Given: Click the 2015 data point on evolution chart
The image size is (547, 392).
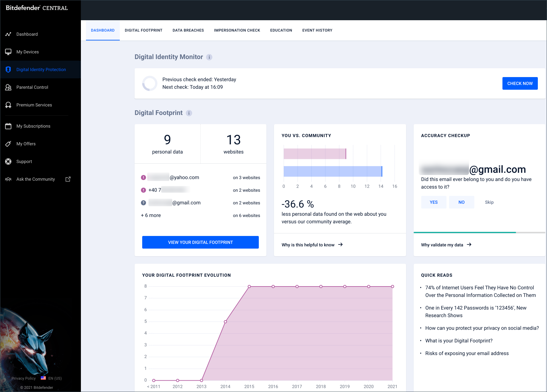Looking at the screenshot, I should [249, 286].
